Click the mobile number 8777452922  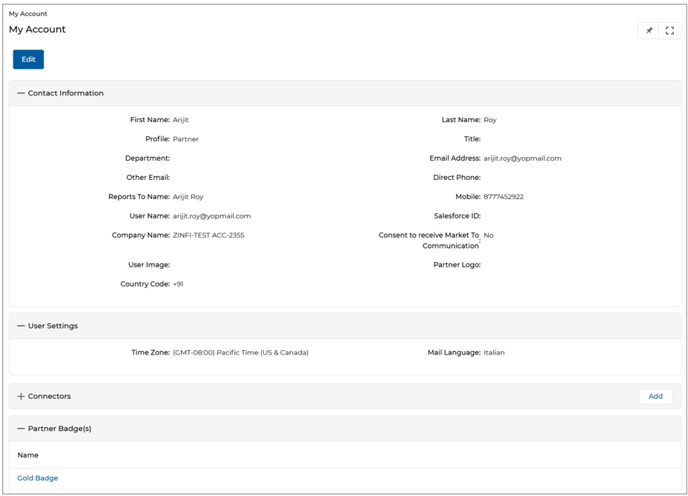coord(503,197)
